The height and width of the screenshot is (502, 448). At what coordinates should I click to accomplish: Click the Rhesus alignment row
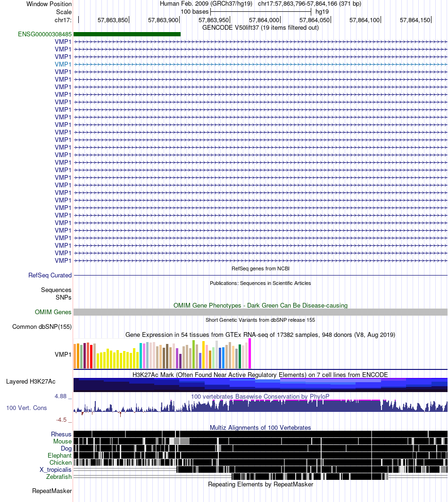coord(260,434)
